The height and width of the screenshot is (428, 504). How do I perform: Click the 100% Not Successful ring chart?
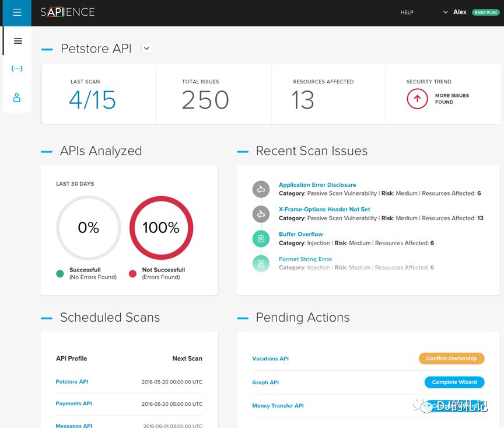coord(161,228)
